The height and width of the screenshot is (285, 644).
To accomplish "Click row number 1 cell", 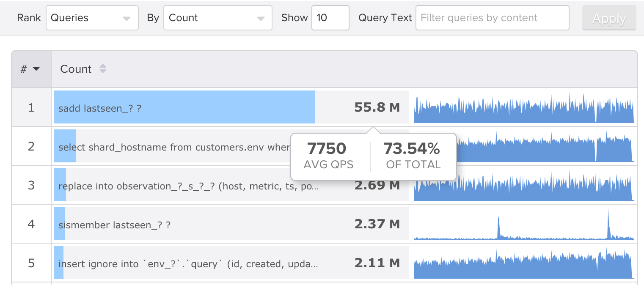I will pyautogui.click(x=31, y=107).
